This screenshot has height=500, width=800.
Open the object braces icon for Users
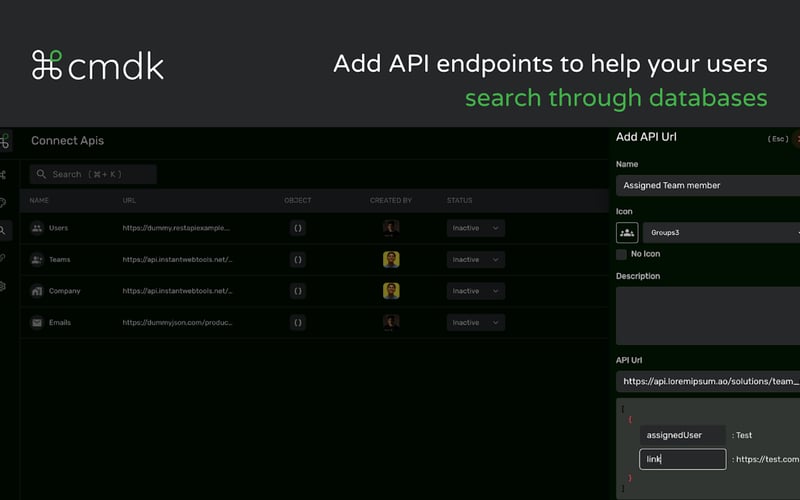[298, 228]
